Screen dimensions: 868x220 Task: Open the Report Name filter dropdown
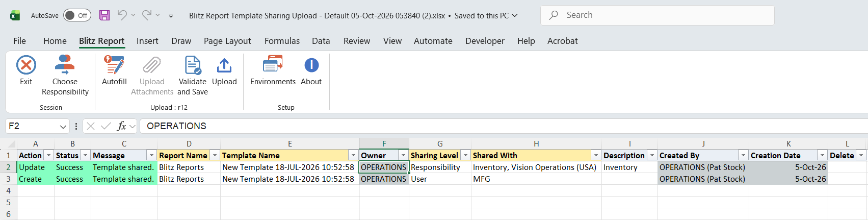215,155
